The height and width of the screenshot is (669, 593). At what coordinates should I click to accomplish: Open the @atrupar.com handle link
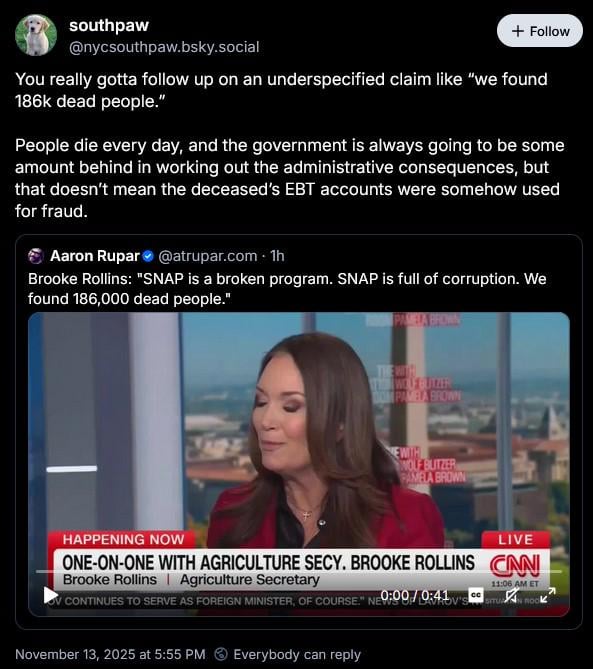tap(208, 256)
